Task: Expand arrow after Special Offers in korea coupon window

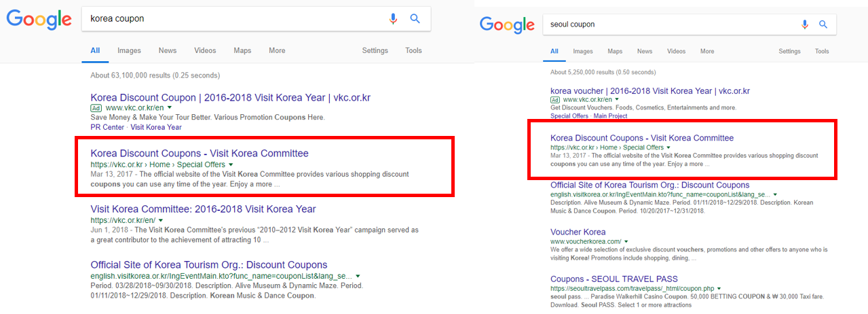Action: (x=231, y=164)
